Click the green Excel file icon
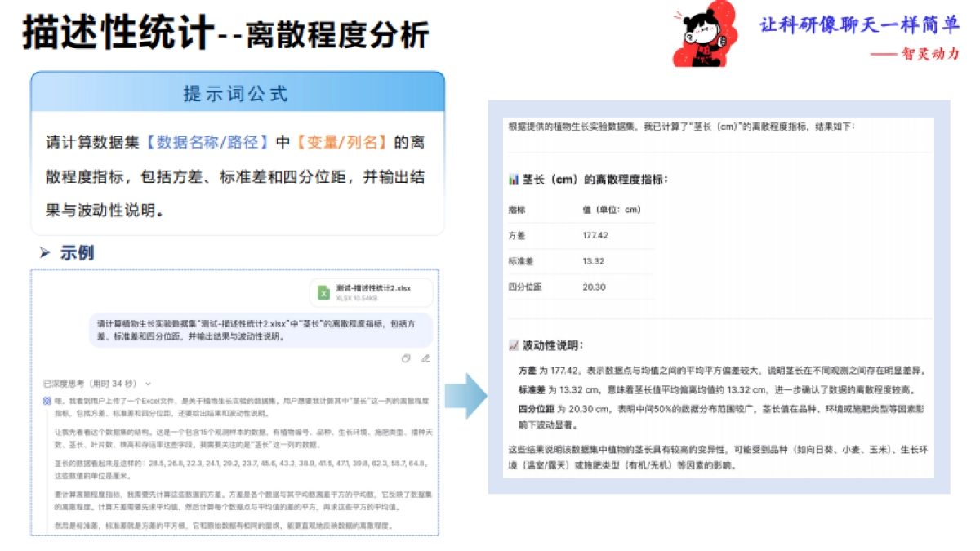The image size is (980, 551). pos(323,293)
